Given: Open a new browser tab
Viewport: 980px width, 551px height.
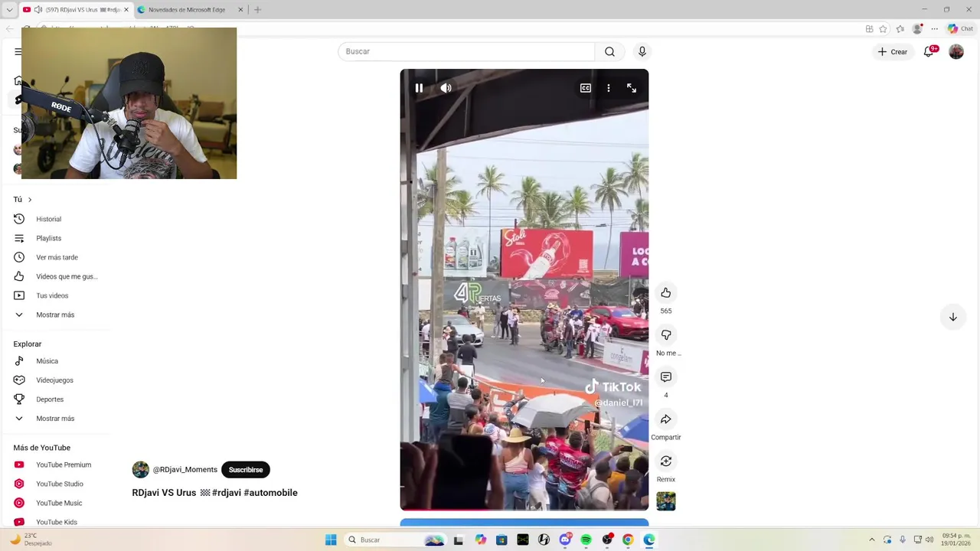Looking at the screenshot, I should [x=257, y=10].
